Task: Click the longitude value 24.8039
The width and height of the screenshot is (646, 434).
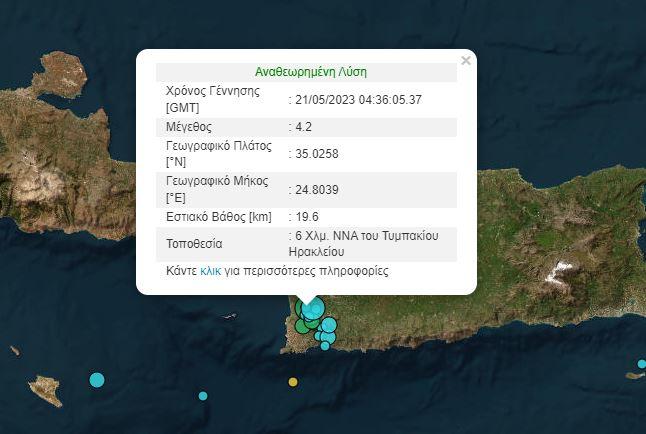Action: coord(316,189)
